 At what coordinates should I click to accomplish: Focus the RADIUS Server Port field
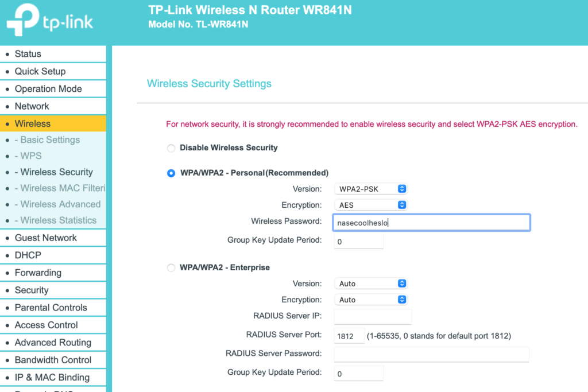(349, 336)
